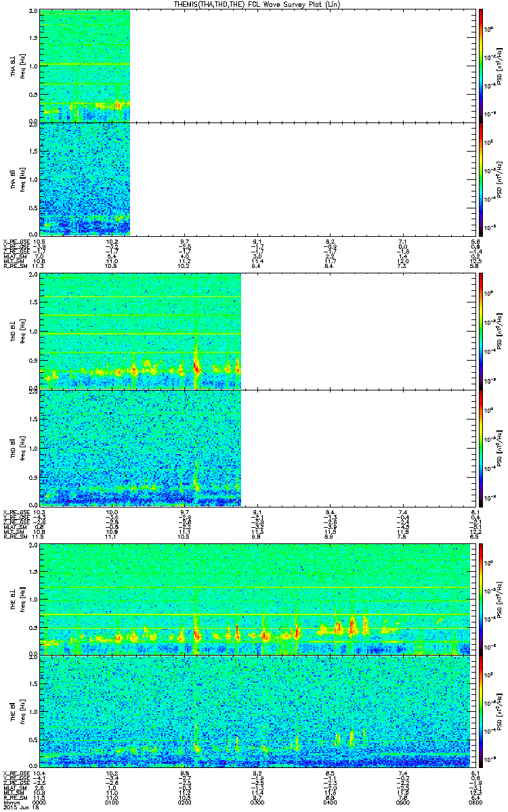The width and height of the screenshot is (508, 812).
Task: Click the color bar beside THD B-perpendicular panel
Action: 480,330
